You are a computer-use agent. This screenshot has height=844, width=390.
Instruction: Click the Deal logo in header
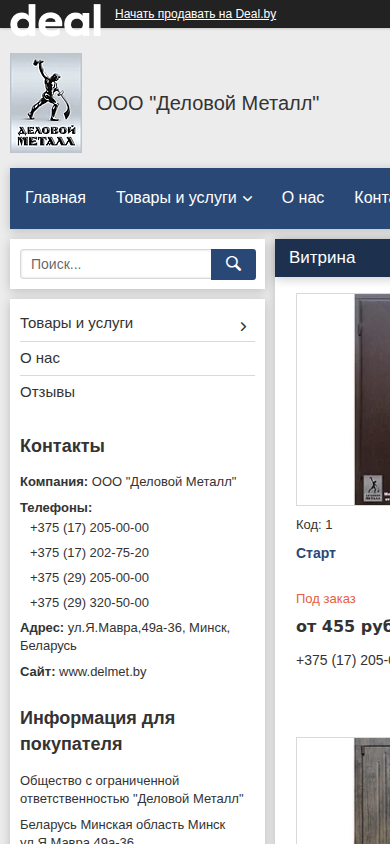[x=55, y=19]
